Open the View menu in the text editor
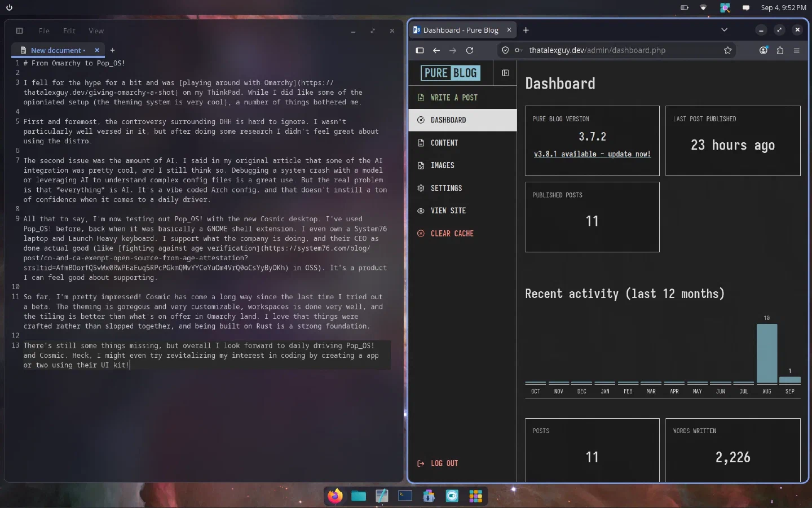 [x=96, y=31]
